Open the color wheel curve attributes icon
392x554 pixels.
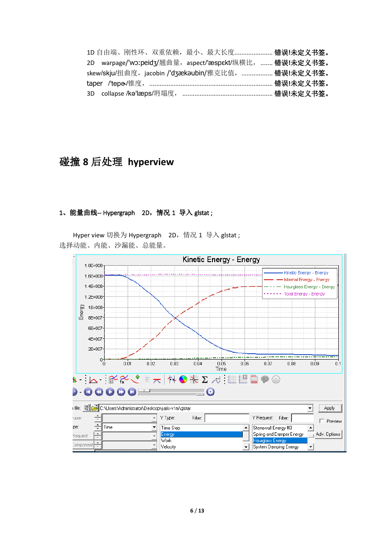point(183,379)
